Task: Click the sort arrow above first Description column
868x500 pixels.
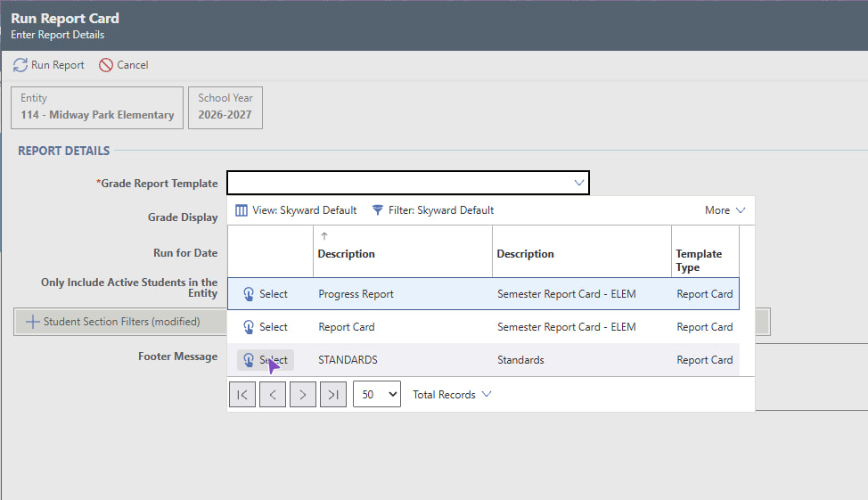Action: pyautogui.click(x=324, y=236)
